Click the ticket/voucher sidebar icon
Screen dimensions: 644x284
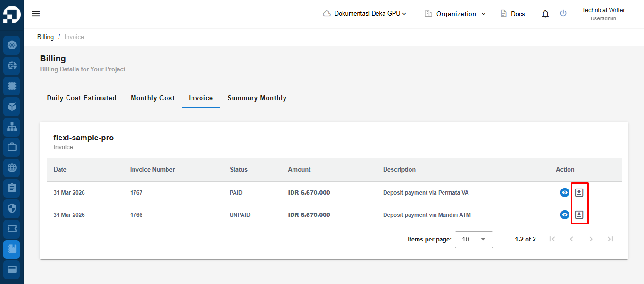[12, 229]
